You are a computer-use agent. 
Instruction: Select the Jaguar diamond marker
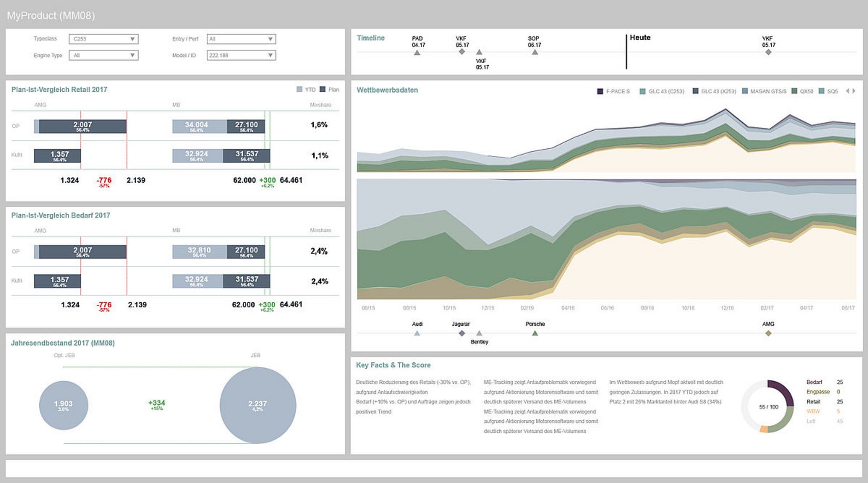462,333
